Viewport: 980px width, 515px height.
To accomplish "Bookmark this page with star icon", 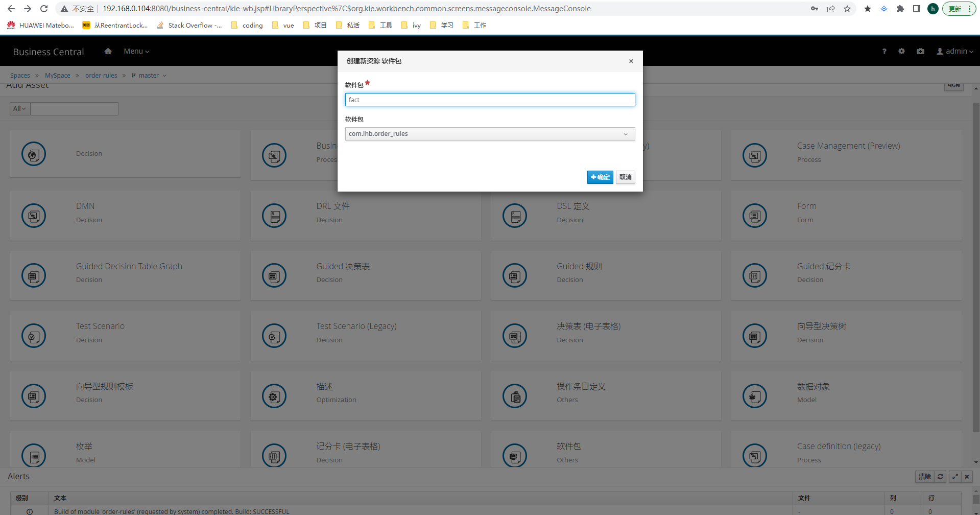I will [847, 9].
